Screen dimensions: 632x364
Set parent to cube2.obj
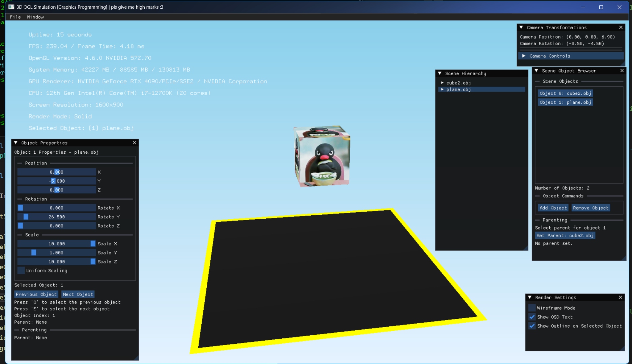[565, 236]
